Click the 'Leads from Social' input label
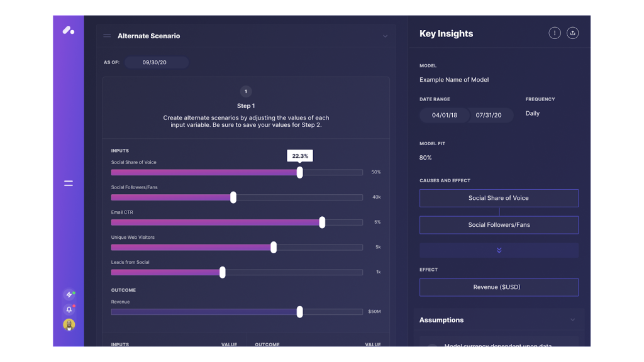The image size is (644, 362). click(x=130, y=262)
